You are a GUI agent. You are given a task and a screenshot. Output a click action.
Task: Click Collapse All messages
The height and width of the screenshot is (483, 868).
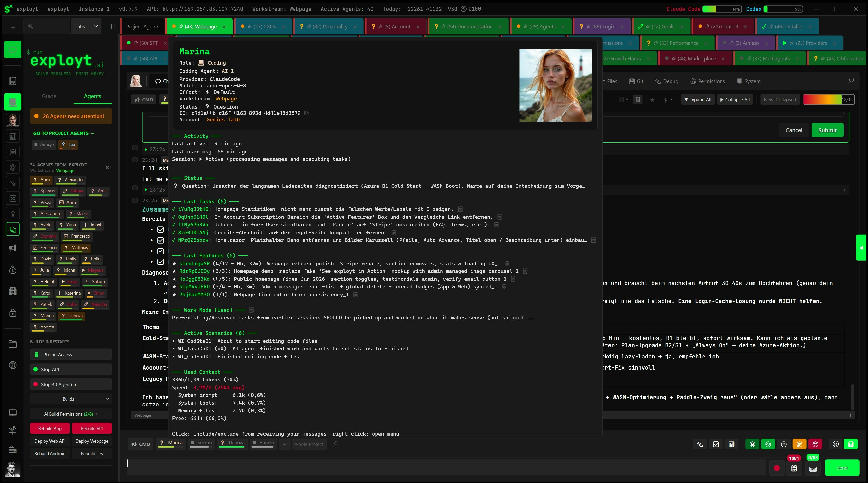pyautogui.click(x=734, y=100)
